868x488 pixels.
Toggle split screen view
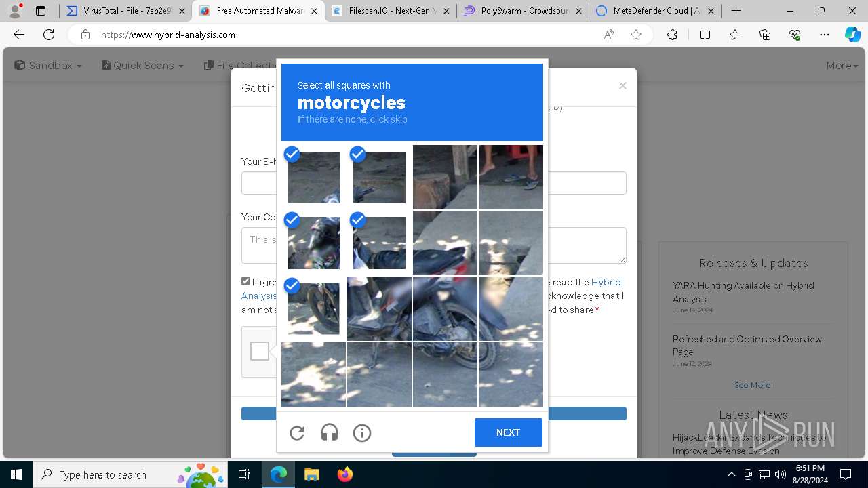click(x=705, y=35)
